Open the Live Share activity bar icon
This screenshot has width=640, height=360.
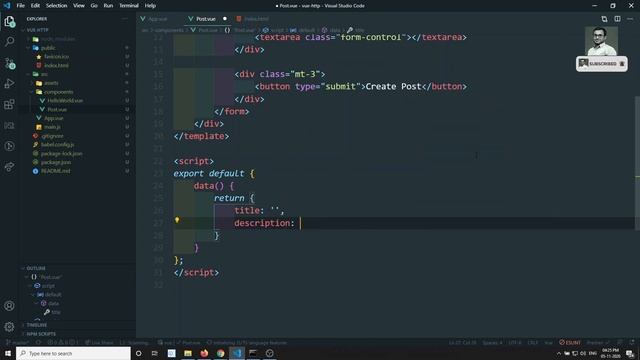click(9, 167)
